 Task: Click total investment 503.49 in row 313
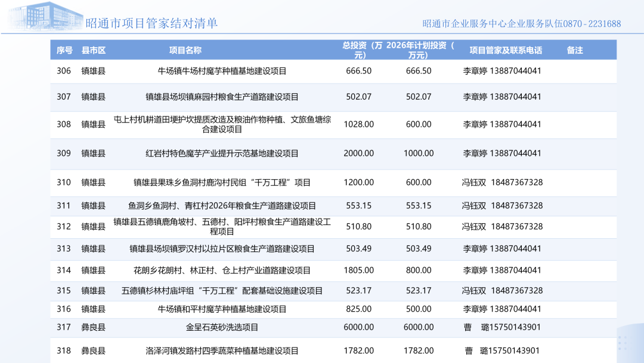point(358,249)
